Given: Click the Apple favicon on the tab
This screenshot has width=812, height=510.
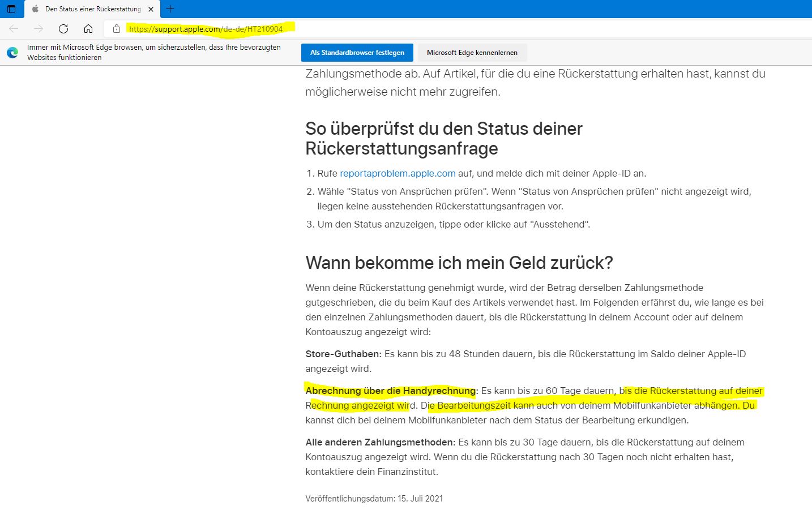Looking at the screenshot, I should click(x=35, y=9).
